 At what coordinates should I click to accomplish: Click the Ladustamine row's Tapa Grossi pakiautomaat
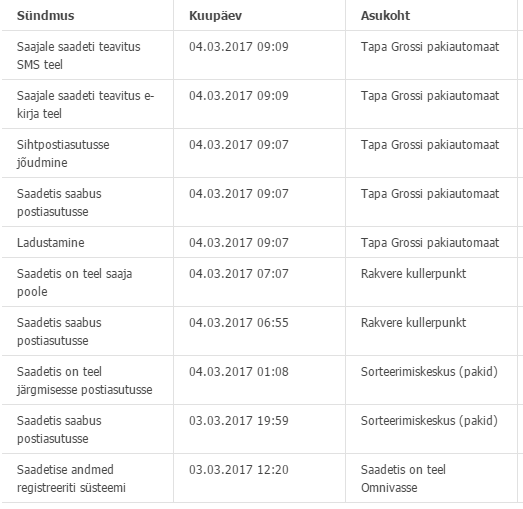430,243
